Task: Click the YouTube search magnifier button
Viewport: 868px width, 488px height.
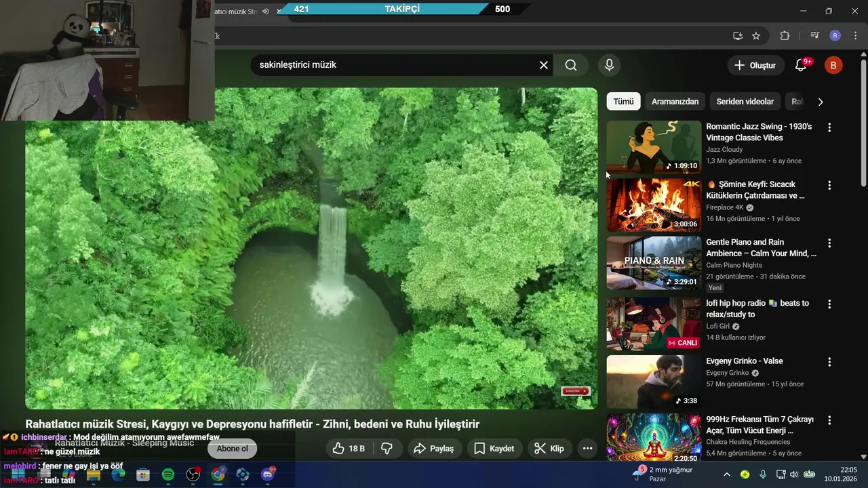Action: tap(571, 65)
